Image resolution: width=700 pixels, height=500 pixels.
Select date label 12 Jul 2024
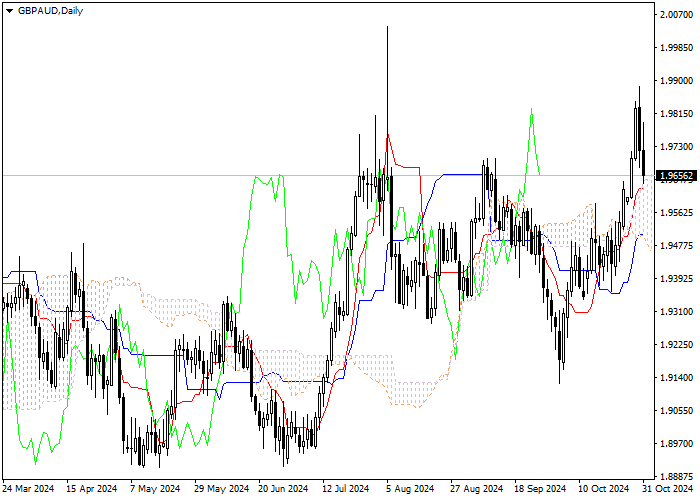(346, 489)
